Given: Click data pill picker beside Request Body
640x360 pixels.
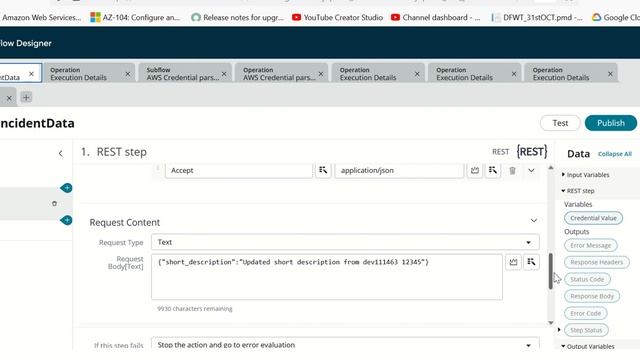Looking at the screenshot, I should (x=531, y=262).
